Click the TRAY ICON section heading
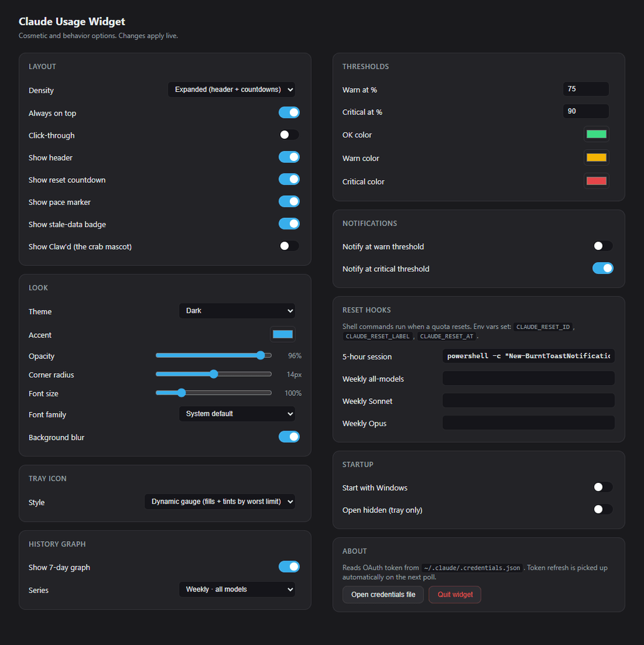Screen dimensions: 644x645 pos(47,479)
